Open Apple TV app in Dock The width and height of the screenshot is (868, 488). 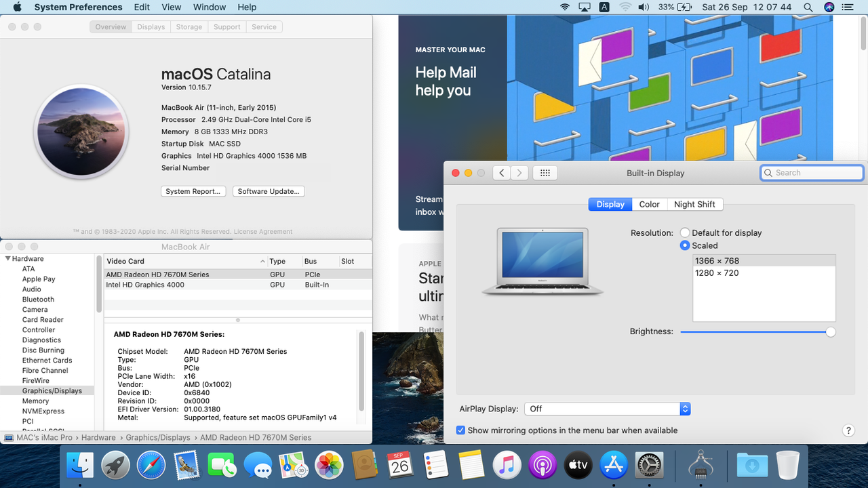tap(578, 465)
